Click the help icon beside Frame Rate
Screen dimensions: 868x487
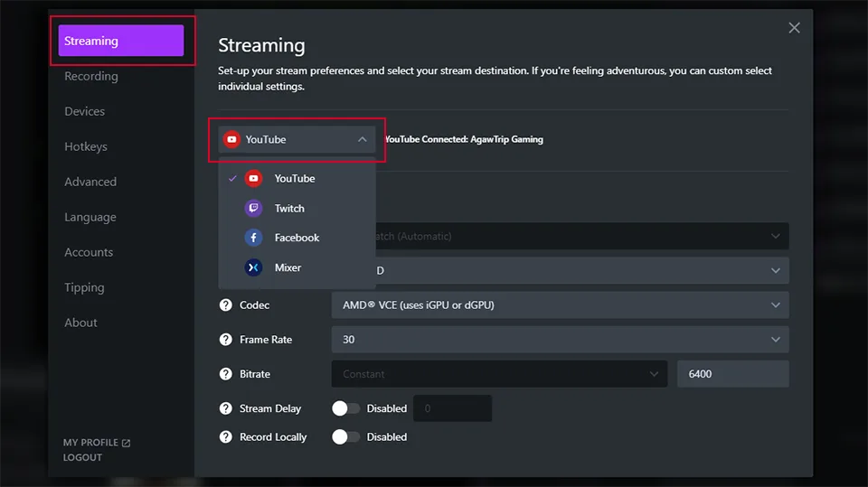pyautogui.click(x=225, y=339)
